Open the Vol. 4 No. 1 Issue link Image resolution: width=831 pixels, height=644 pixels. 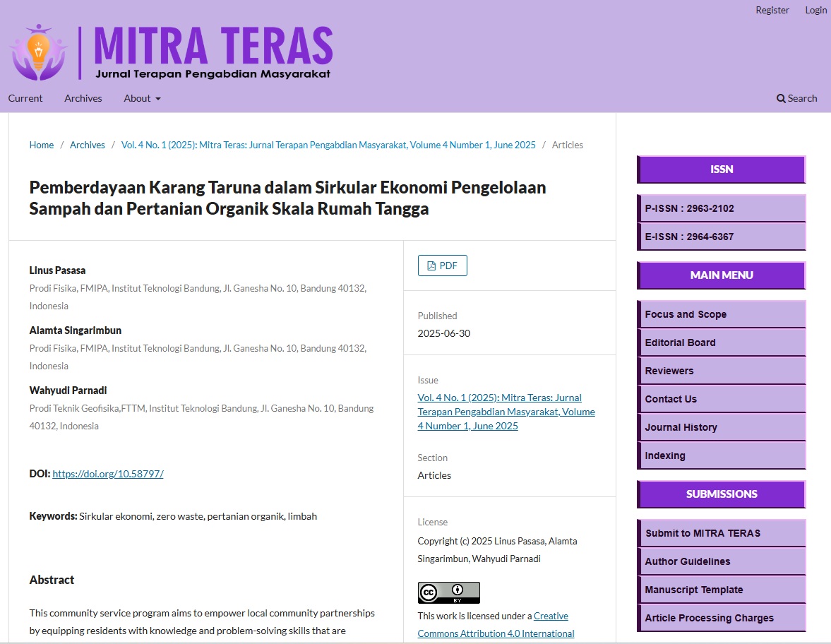pyautogui.click(x=506, y=412)
